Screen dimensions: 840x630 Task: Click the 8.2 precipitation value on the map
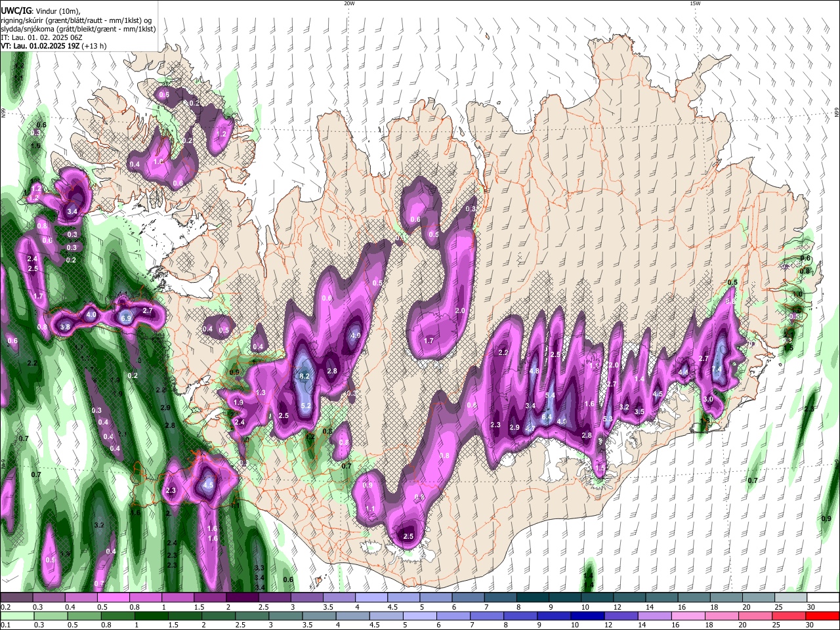coord(304,376)
